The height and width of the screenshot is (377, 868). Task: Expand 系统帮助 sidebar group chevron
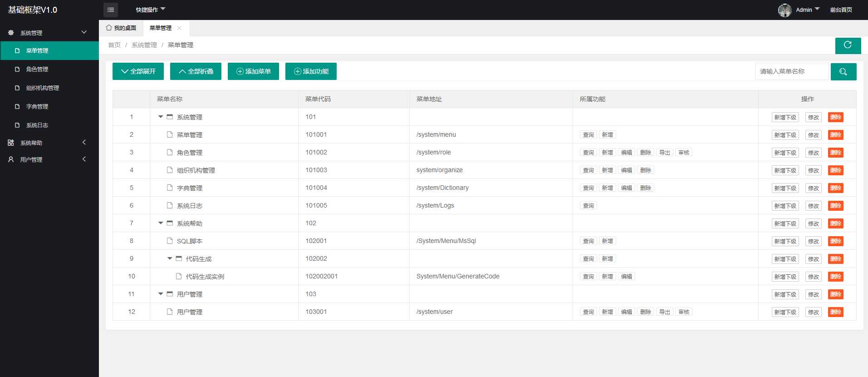click(84, 142)
